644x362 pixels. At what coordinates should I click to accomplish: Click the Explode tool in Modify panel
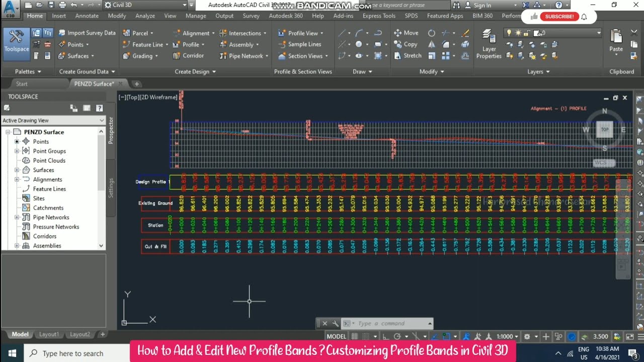[465, 44]
